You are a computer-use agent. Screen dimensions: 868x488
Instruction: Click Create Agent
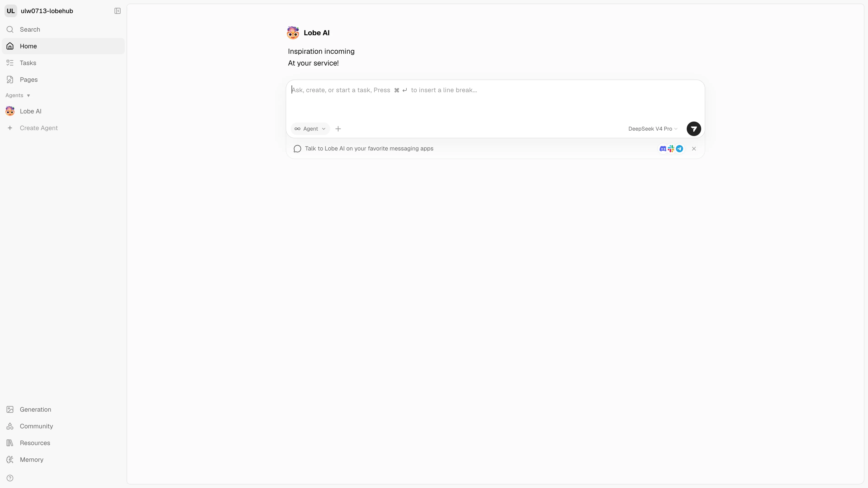click(x=63, y=128)
